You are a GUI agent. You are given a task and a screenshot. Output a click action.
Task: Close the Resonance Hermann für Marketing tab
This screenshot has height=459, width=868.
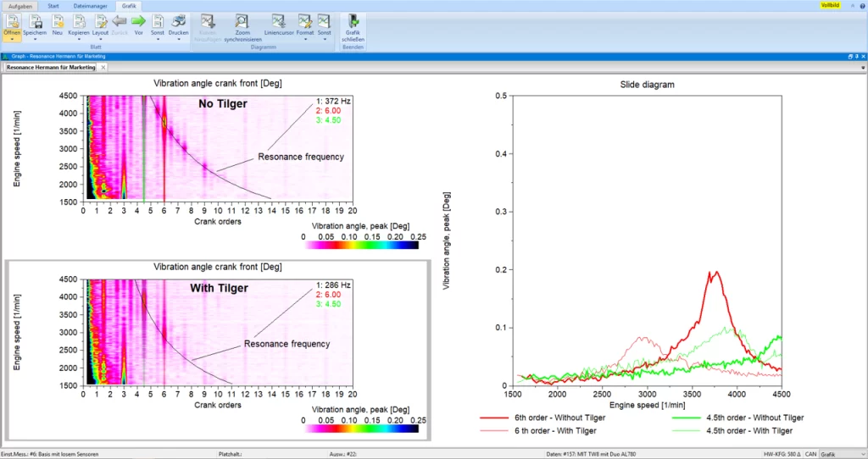103,66
